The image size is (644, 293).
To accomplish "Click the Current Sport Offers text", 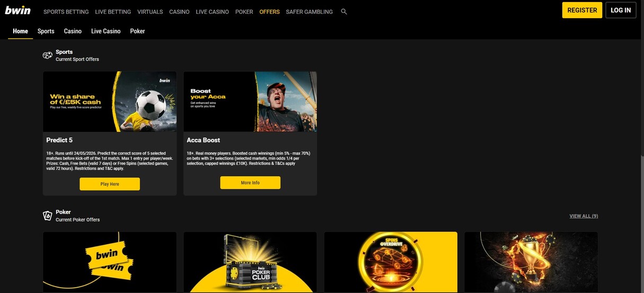I will click(77, 59).
